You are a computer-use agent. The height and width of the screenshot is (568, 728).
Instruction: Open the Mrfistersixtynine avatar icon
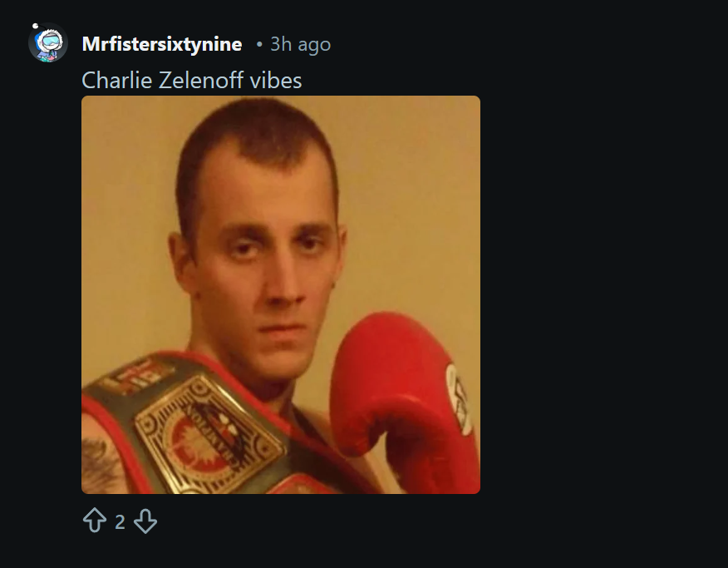pos(48,42)
